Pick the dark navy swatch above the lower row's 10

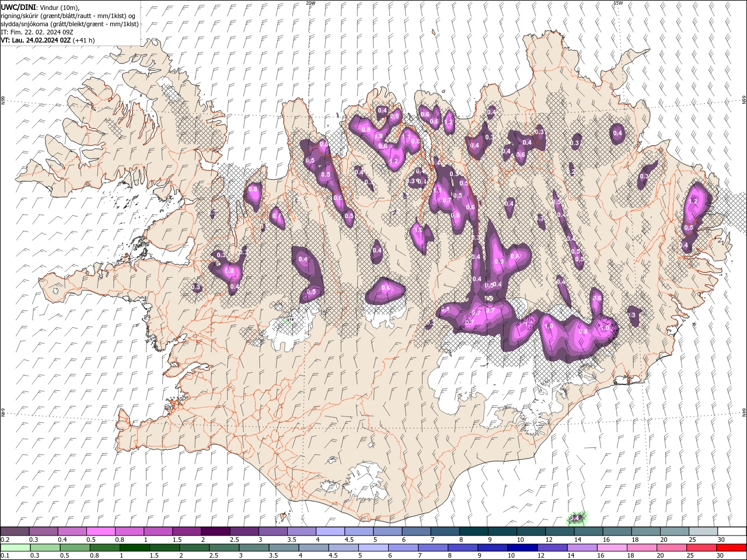(521, 548)
